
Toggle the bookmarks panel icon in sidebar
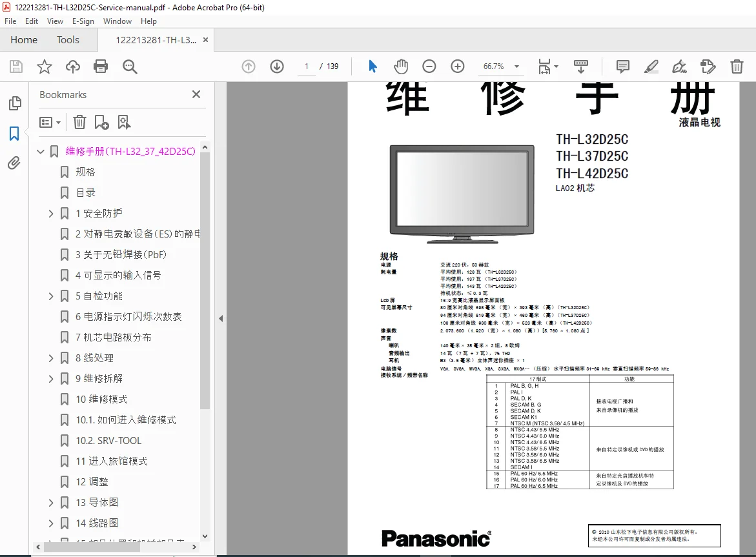(14, 134)
